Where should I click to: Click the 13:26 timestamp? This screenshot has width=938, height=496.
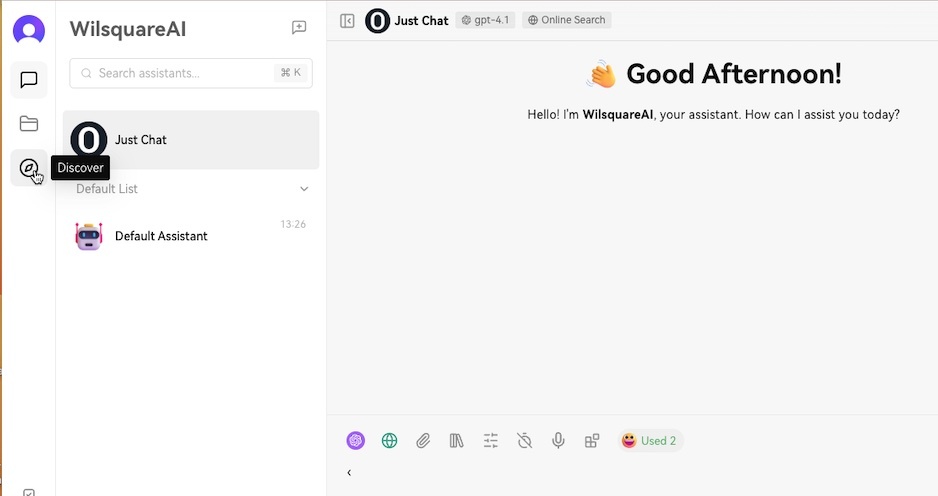(x=293, y=224)
